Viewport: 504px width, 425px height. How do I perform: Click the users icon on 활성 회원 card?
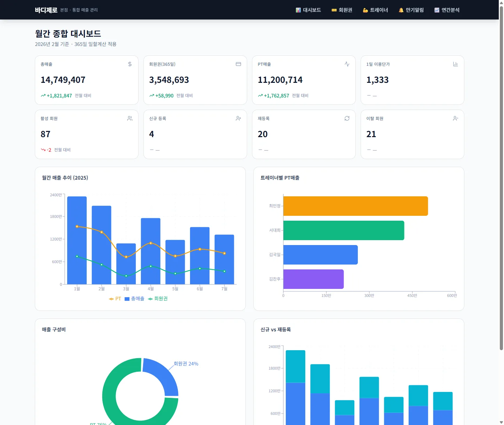(130, 118)
